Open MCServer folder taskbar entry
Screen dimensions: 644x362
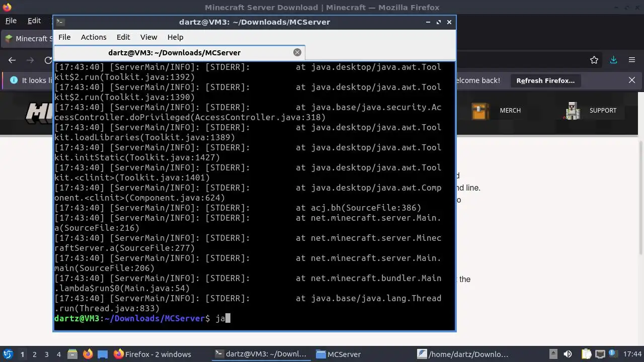pos(362,354)
